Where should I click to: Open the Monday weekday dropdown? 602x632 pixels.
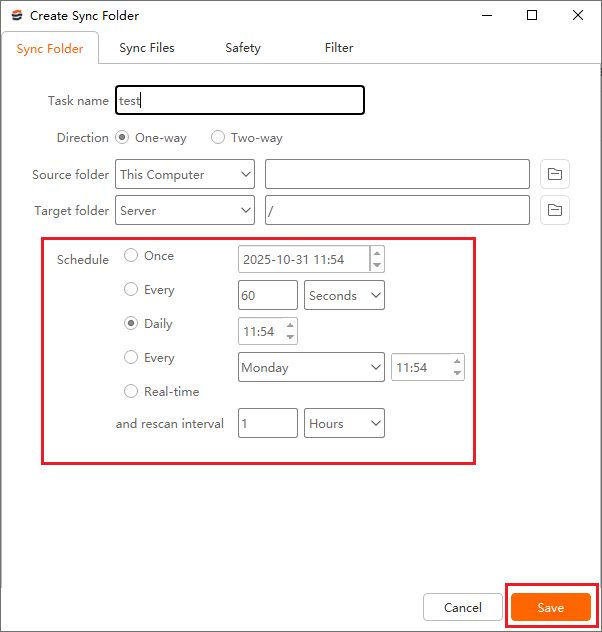(311, 367)
